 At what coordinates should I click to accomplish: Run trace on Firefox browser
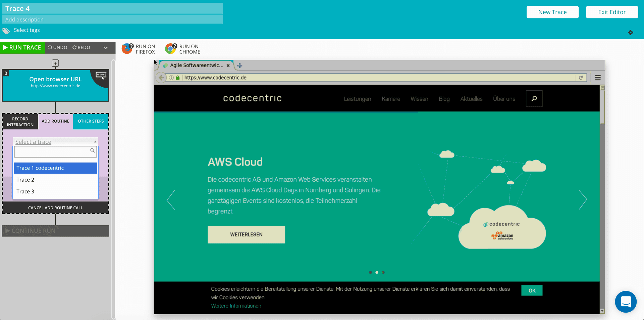[139, 49]
